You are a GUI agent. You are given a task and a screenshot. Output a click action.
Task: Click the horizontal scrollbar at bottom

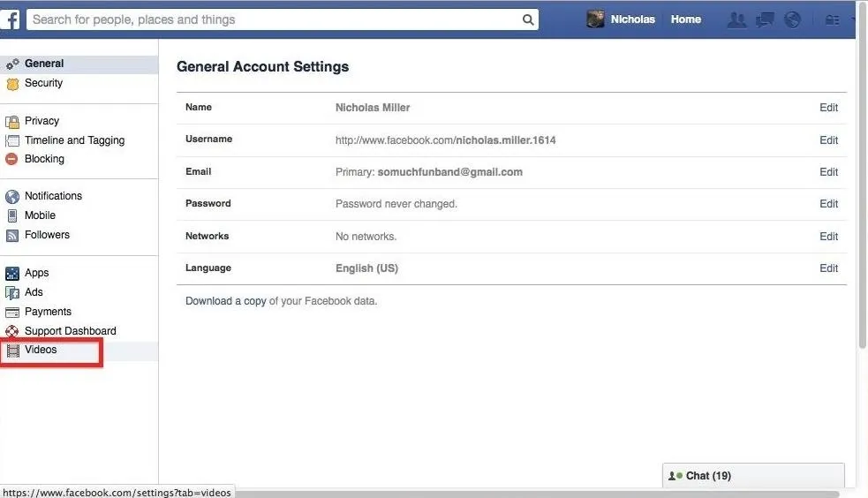tap(537, 494)
